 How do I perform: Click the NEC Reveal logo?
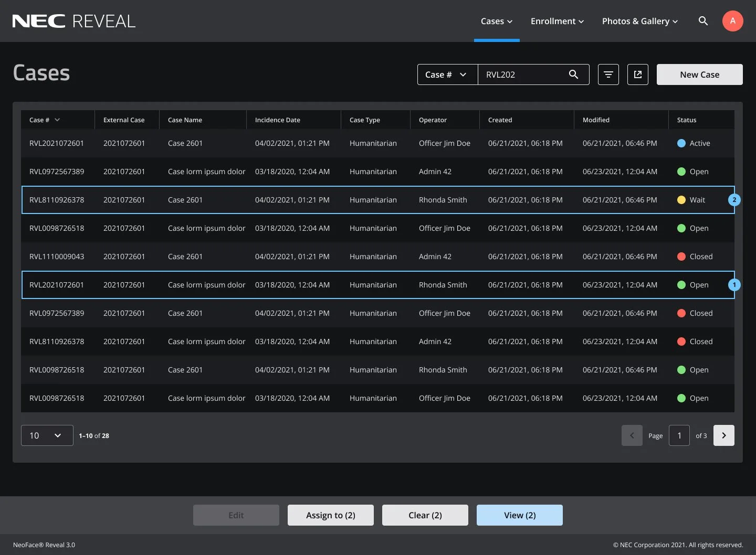click(74, 21)
